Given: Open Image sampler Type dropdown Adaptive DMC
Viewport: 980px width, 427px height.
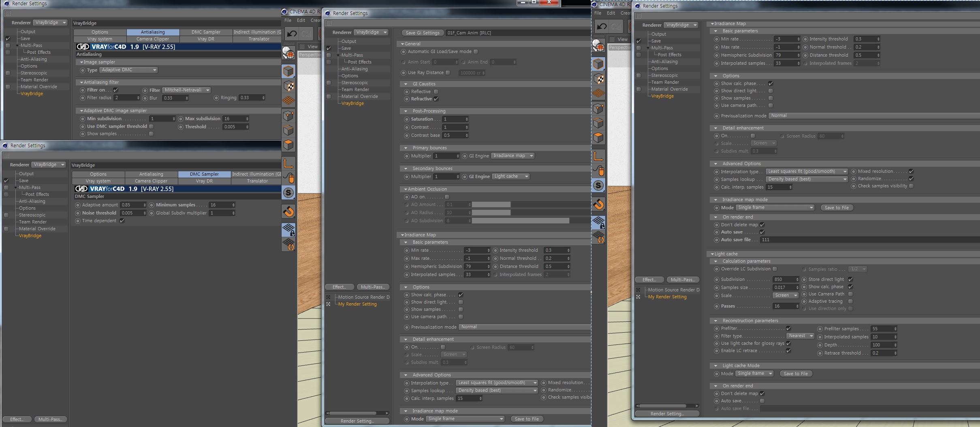Looking at the screenshot, I should [x=129, y=70].
